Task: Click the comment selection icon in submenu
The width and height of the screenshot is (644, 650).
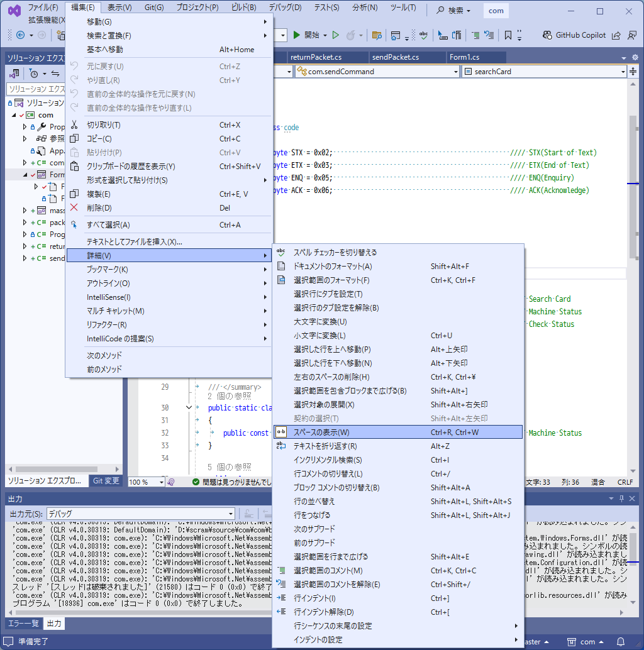Action: pos(281,570)
